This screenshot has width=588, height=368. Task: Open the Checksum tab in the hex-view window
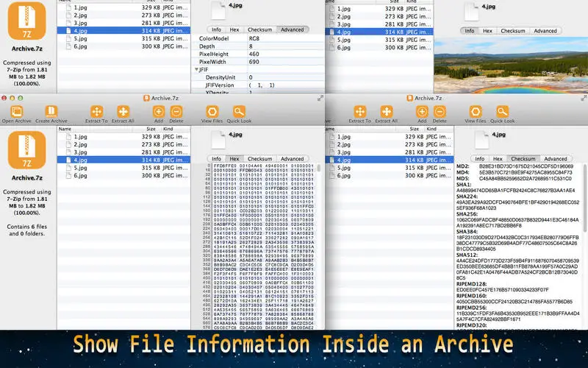pyautogui.click(x=260, y=159)
